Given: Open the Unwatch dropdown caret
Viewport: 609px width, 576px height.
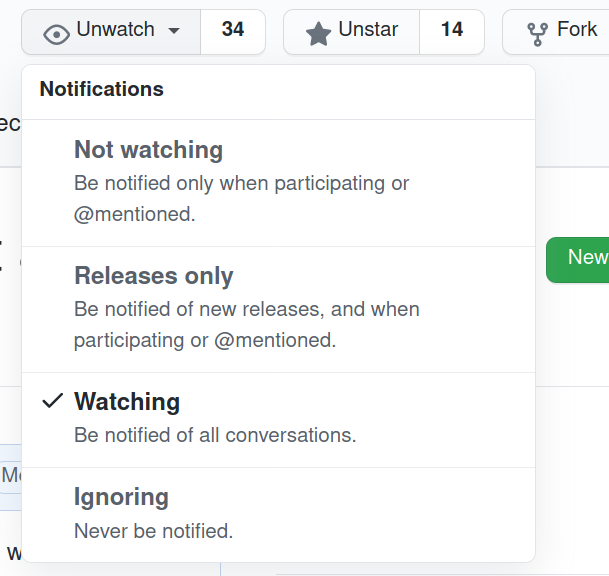Looking at the screenshot, I should (174, 31).
